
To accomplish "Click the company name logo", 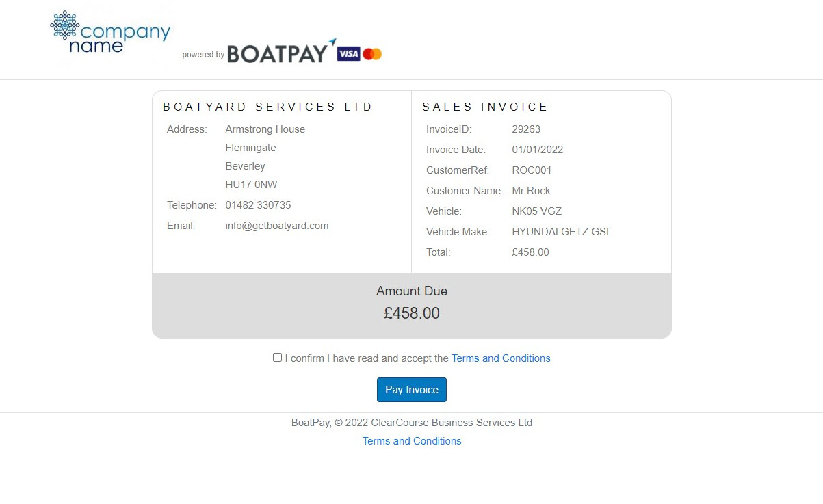I will [110, 33].
